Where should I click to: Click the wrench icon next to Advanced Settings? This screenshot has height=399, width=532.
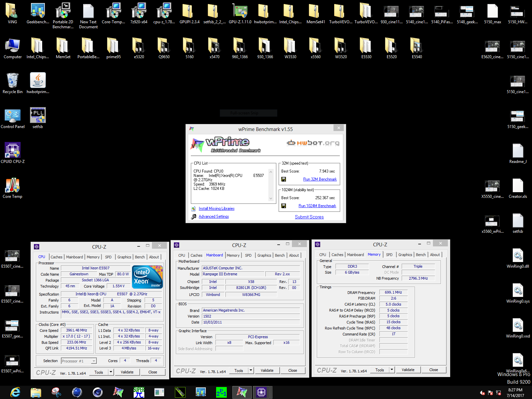pos(194,216)
